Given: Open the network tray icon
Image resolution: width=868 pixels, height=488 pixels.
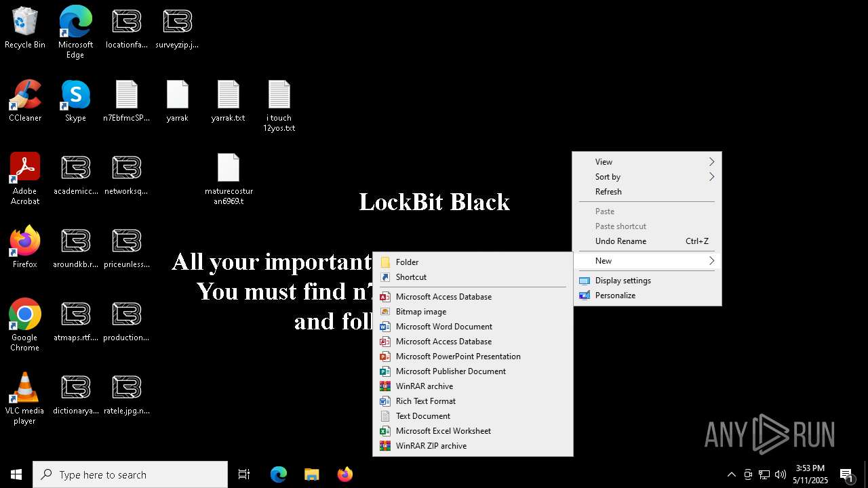Looking at the screenshot, I should click(764, 474).
